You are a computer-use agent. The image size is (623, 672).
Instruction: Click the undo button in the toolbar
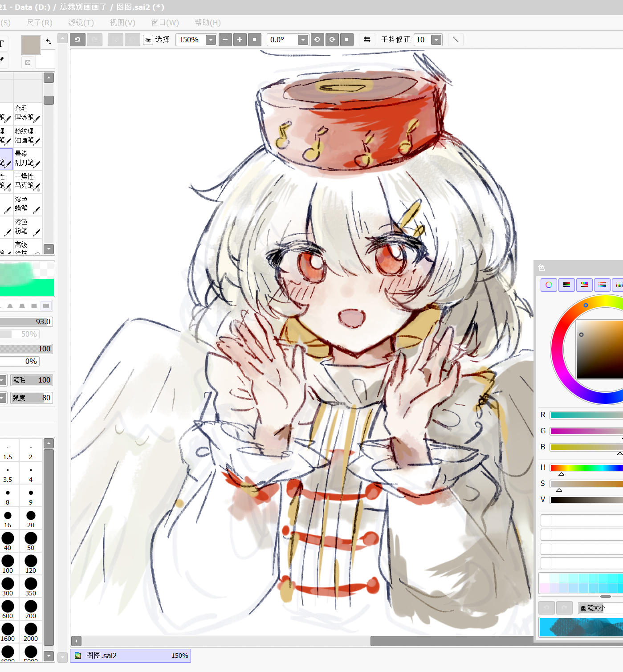pyautogui.click(x=77, y=40)
